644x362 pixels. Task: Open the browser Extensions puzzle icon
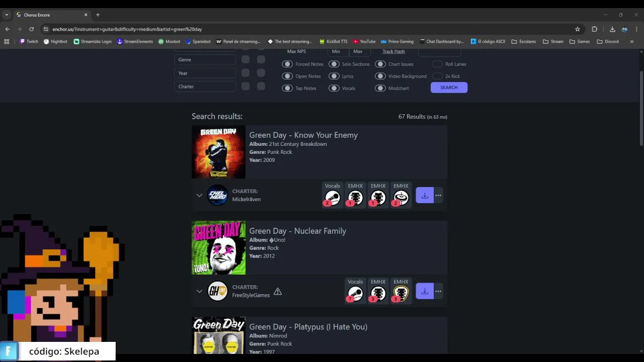tap(594, 29)
